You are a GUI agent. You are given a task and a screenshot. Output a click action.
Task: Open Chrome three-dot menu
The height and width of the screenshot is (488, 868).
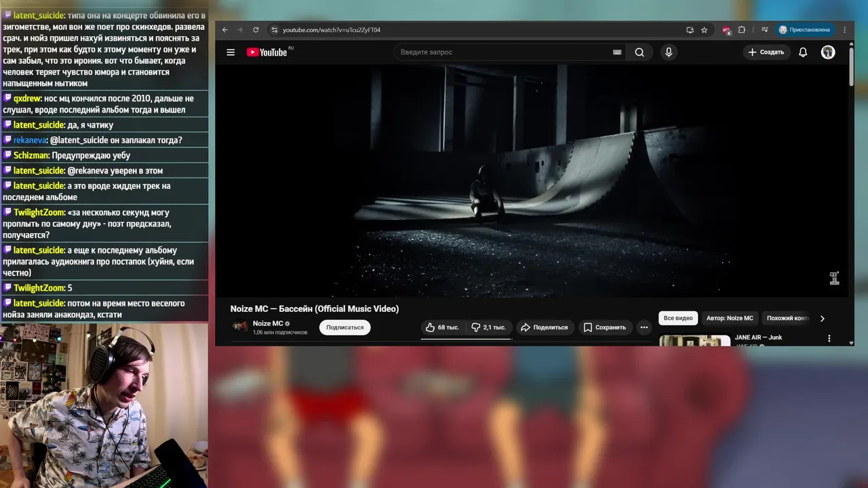pos(845,30)
